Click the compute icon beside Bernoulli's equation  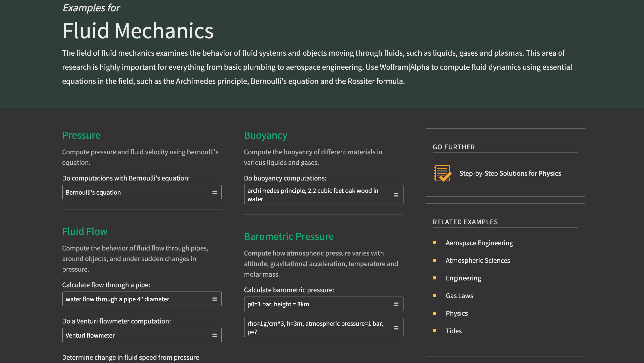214,192
